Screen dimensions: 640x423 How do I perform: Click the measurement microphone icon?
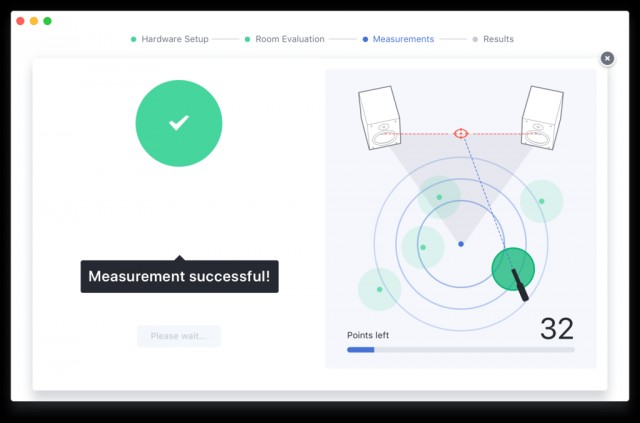(x=523, y=283)
